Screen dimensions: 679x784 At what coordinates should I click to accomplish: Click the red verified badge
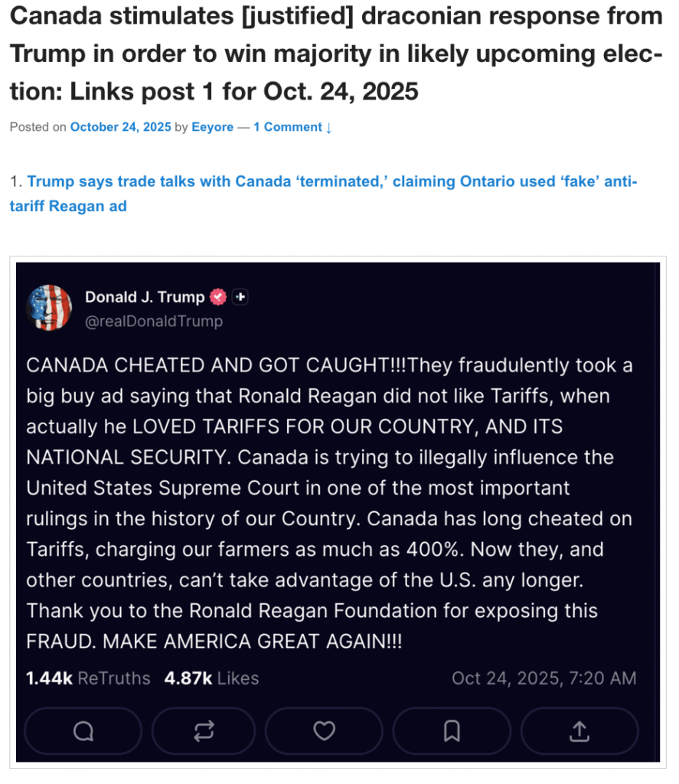click(218, 297)
